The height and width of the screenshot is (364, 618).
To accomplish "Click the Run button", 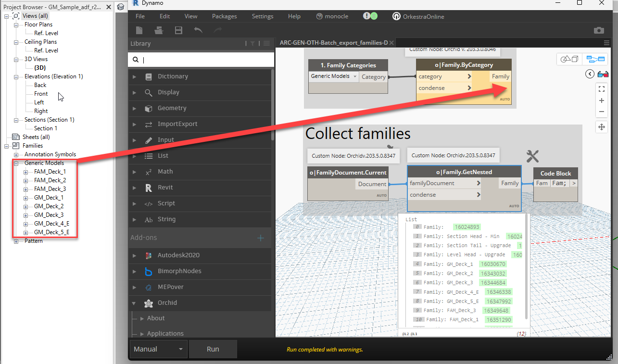I will point(213,349).
